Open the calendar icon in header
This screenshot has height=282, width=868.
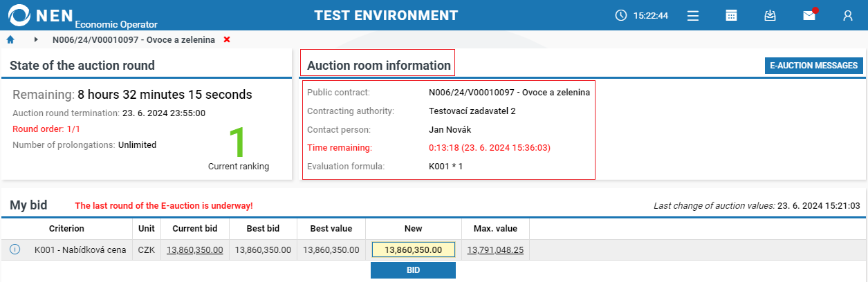click(x=731, y=15)
